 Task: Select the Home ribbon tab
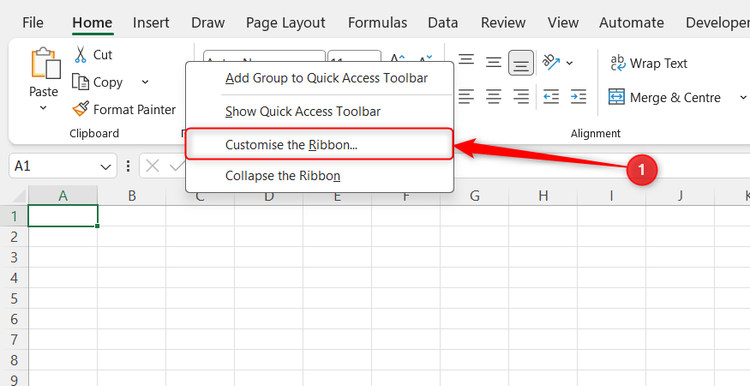pyautogui.click(x=92, y=22)
